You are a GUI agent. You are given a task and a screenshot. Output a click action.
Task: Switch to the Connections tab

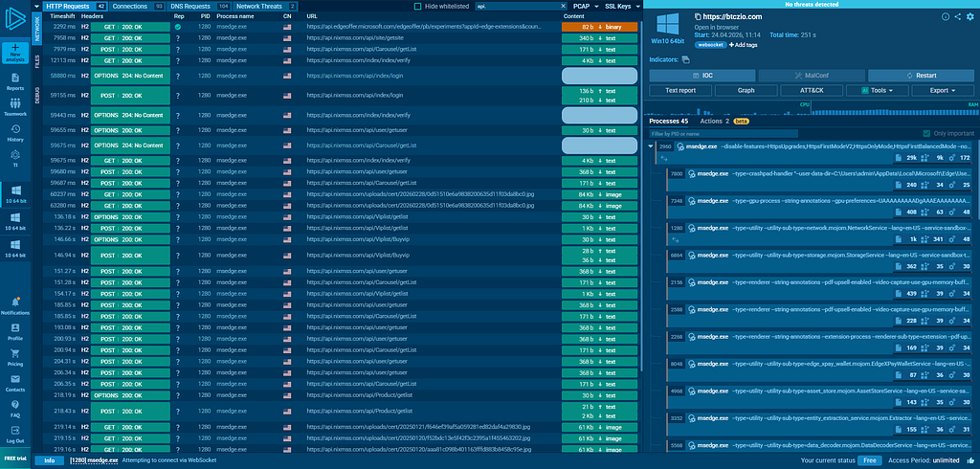[x=138, y=7]
